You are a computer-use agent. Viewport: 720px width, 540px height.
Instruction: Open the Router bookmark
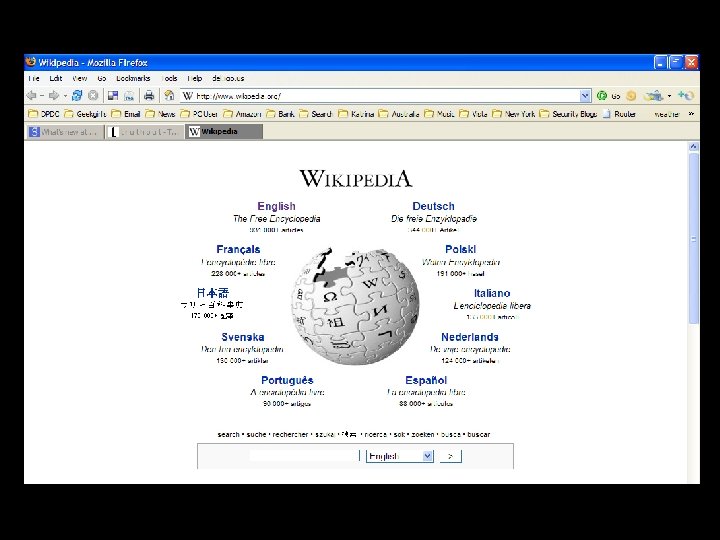pyautogui.click(x=619, y=114)
